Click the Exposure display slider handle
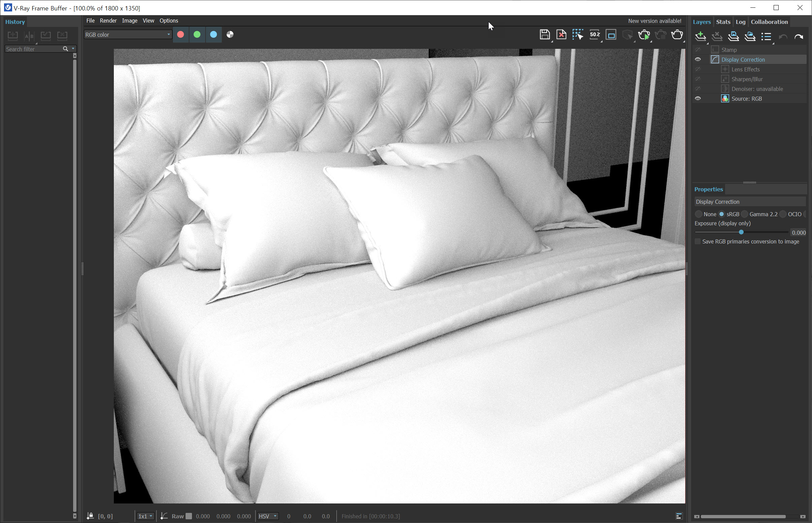Screen dimensions: 812x523 click(x=741, y=232)
